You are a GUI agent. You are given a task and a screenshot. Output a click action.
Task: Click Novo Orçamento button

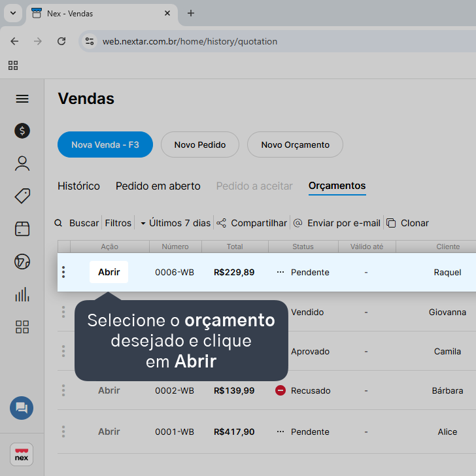295,144
